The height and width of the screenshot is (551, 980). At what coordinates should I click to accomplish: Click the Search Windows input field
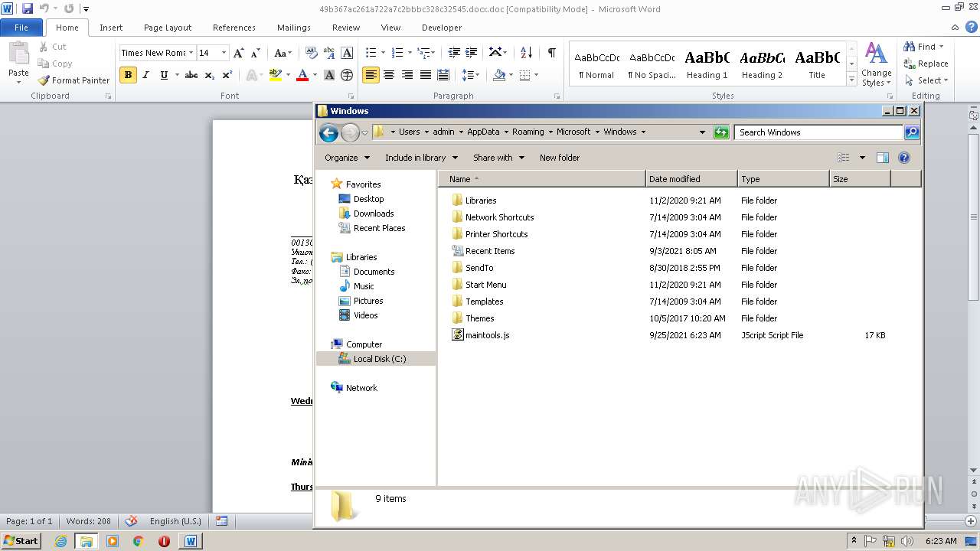coord(818,132)
